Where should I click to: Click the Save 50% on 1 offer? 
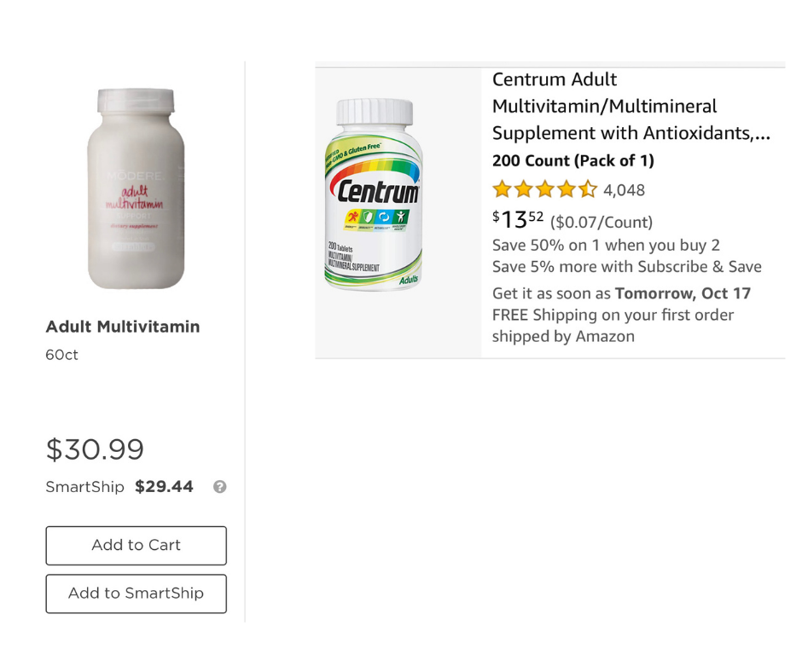pyautogui.click(x=606, y=246)
